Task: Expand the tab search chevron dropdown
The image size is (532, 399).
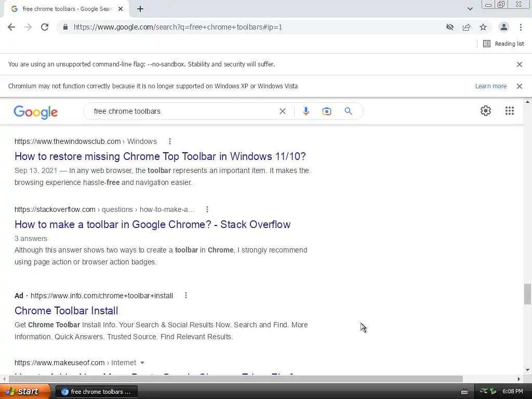Action: coord(470,9)
